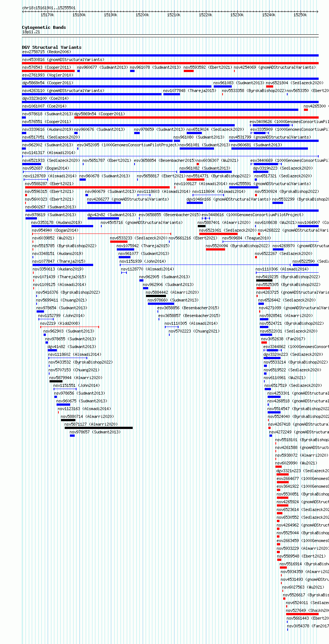
Task: Click variant nsv1077847 (Thareja2015)
Action: [59, 261]
